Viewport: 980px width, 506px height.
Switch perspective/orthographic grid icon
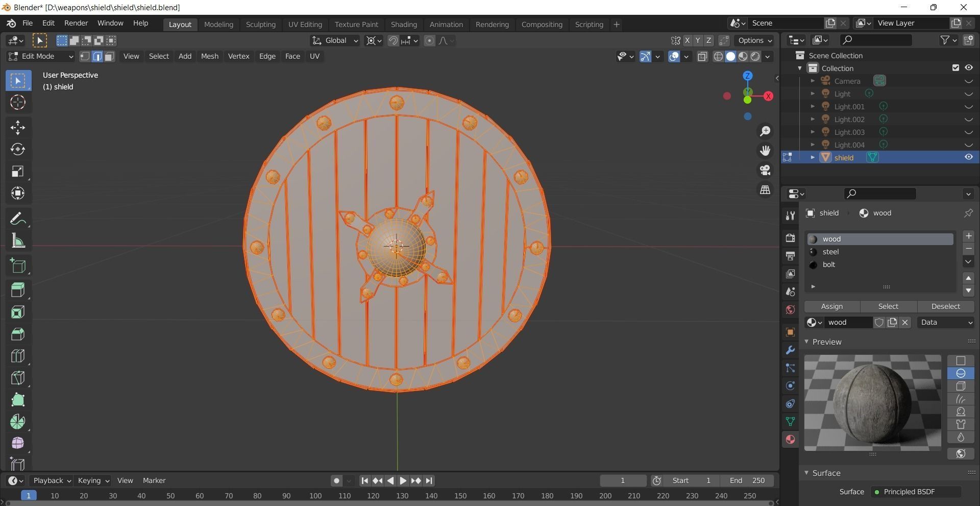tap(765, 189)
